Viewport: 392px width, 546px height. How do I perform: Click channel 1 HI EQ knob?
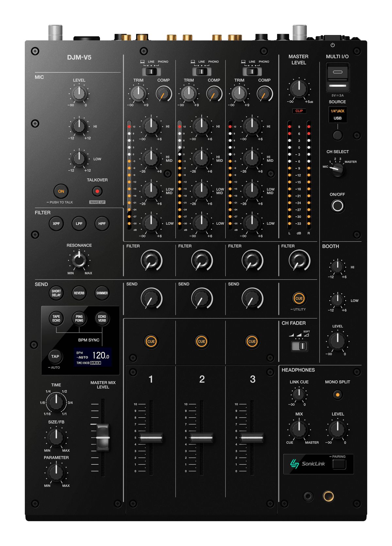click(x=151, y=126)
